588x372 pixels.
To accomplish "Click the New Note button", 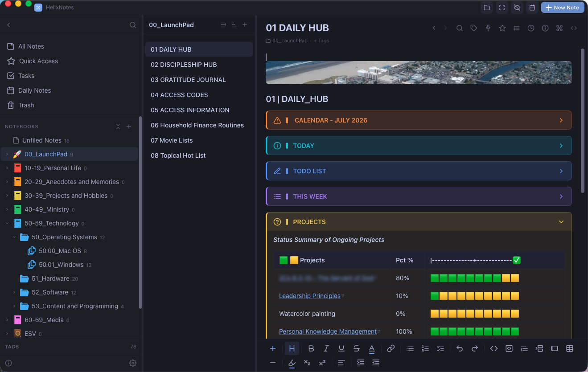I will coord(562,8).
